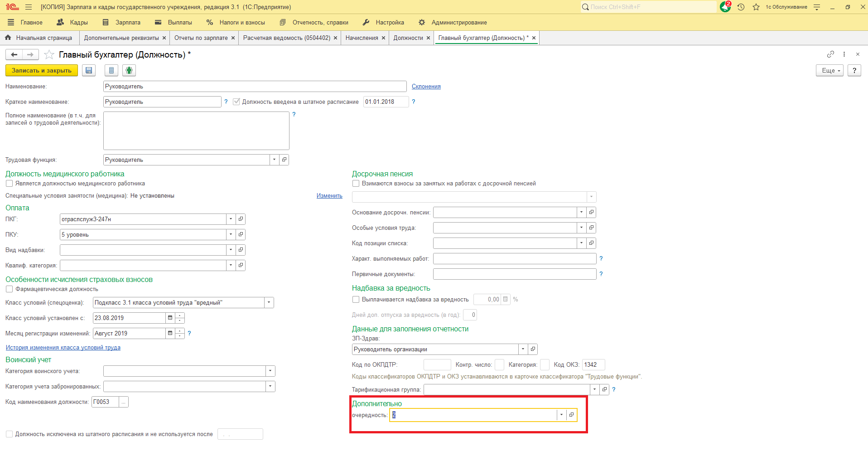Open очередность item card icon
This screenshot has width=868, height=466.
pyautogui.click(x=571, y=415)
